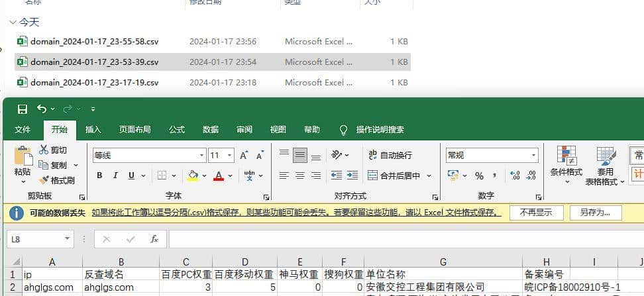This screenshot has width=644, height=296.
Task: Switch to the 插入 ribbon tab
Action: pos(93,130)
